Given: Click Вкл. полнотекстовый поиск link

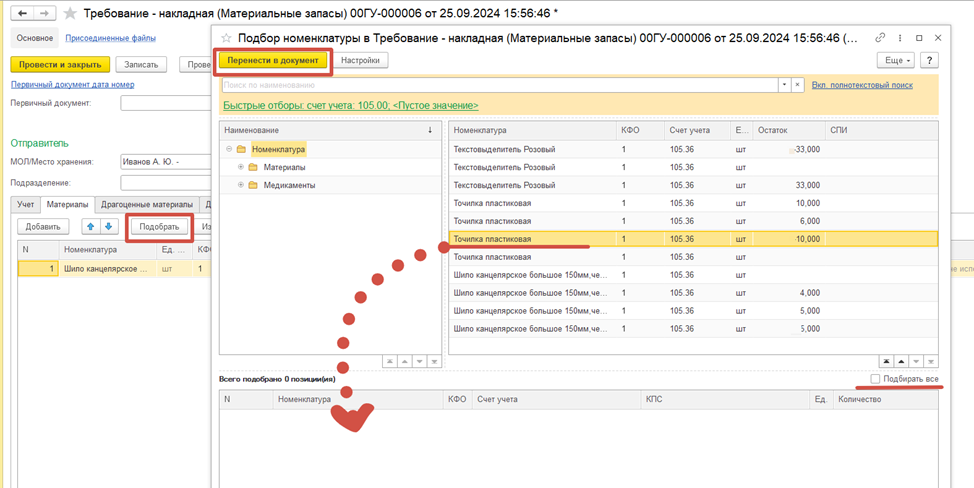Looking at the screenshot, I should [x=862, y=84].
